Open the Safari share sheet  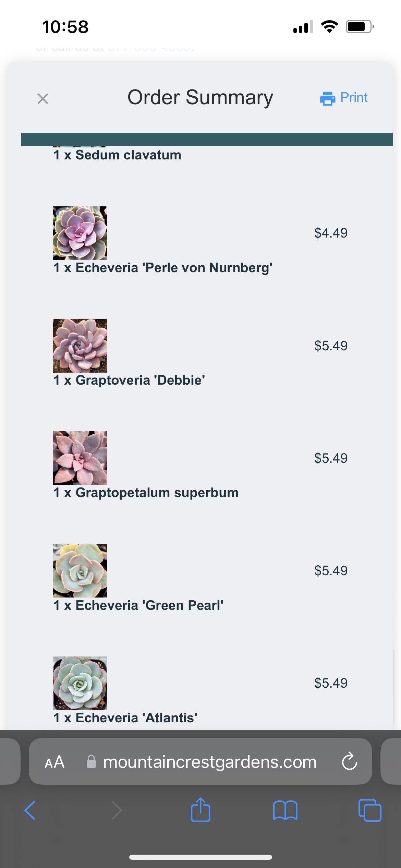(x=200, y=810)
